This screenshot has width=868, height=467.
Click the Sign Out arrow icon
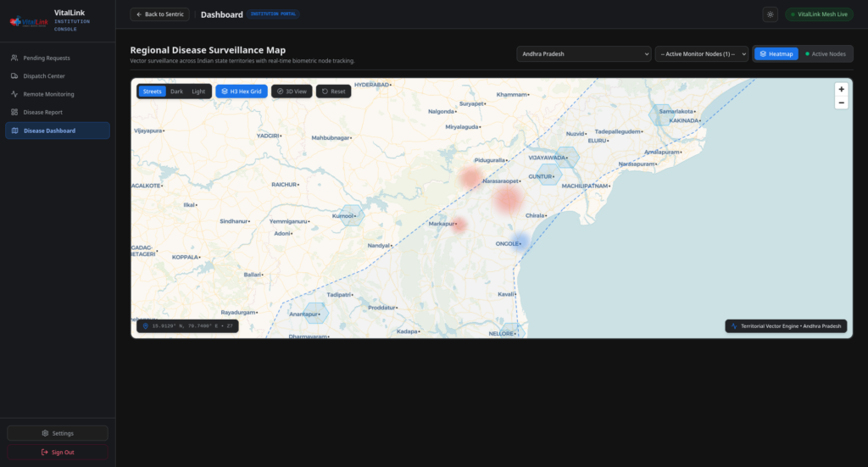coord(45,452)
